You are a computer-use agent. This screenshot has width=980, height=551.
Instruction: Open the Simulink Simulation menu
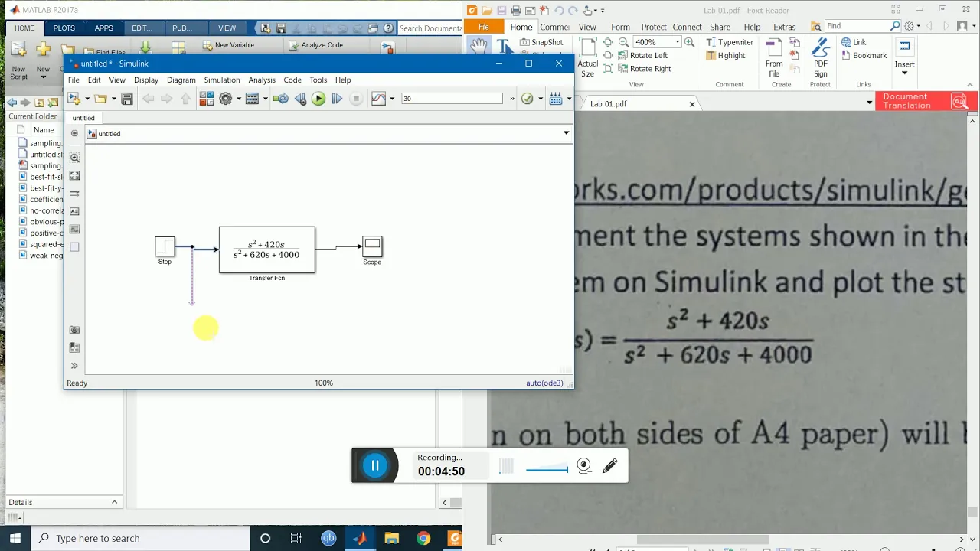[222, 80]
